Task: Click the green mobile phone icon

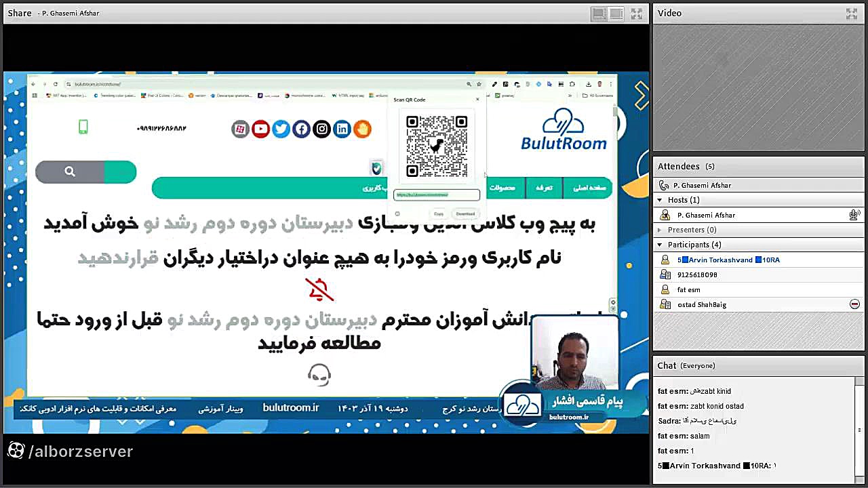Action: point(83,127)
